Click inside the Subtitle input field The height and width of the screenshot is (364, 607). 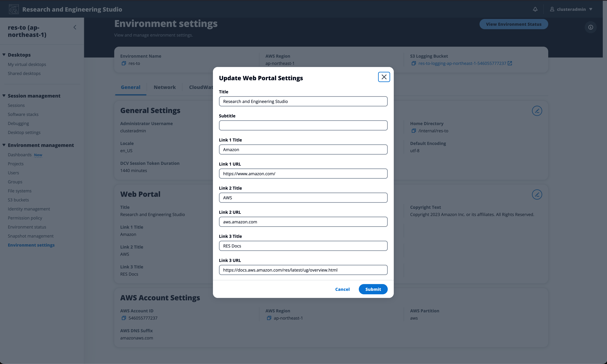pyautogui.click(x=303, y=125)
